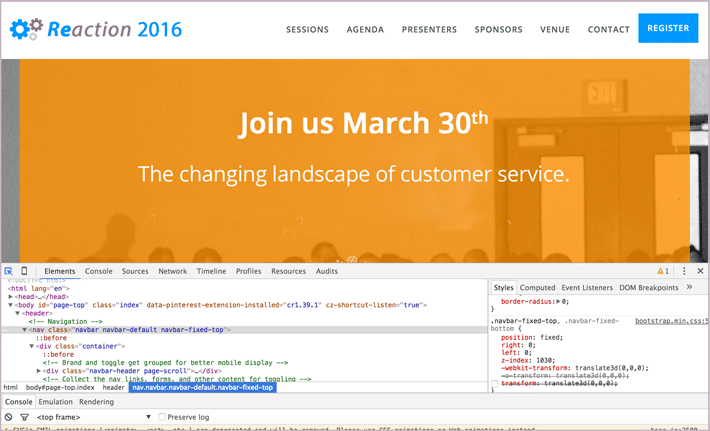Select header in the breadcrumb bar

click(x=113, y=388)
